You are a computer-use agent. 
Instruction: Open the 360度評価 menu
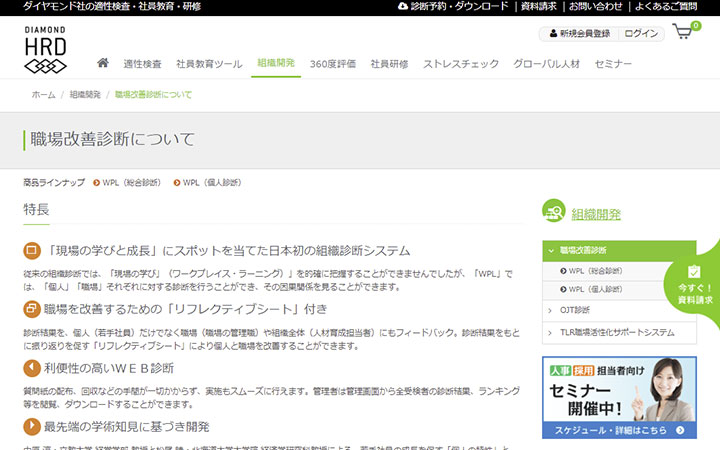[333, 64]
